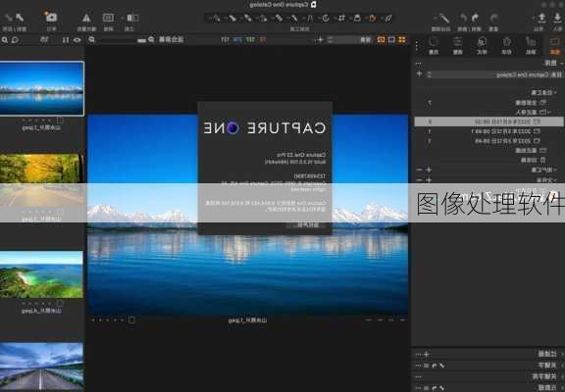The image size is (565, 392).
Task: Switch to the 完善 tool tab
Action: 434,46
